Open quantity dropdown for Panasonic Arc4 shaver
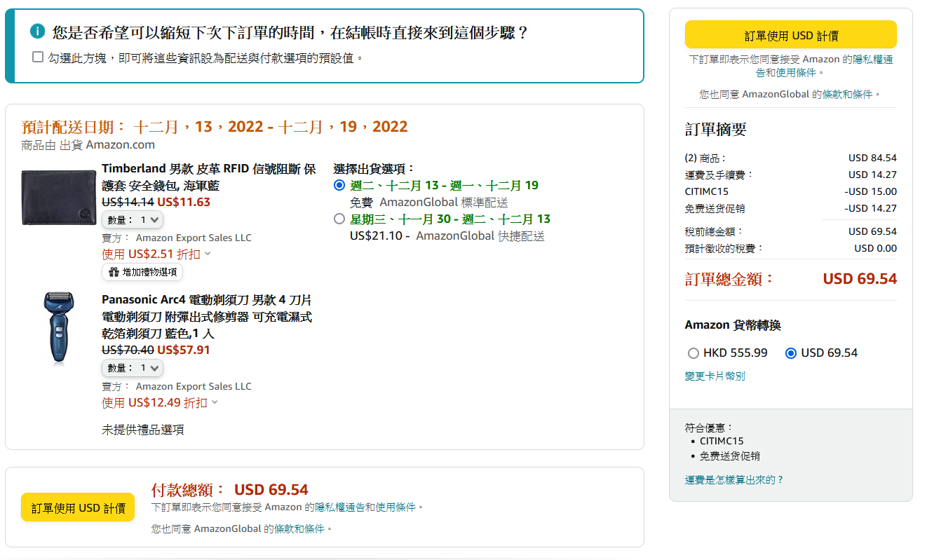This screenshot has width=927, height=560. pyautogui.click(x=133, y=368)
